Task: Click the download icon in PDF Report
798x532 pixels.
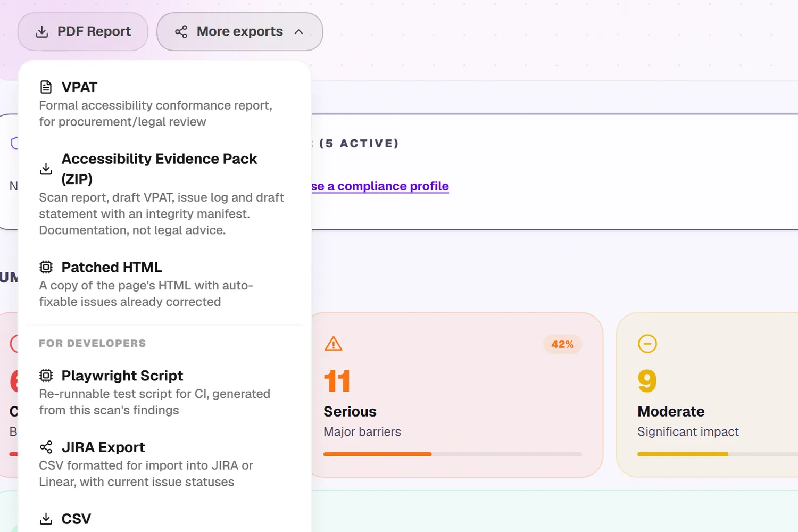Action: coord(42,32)
